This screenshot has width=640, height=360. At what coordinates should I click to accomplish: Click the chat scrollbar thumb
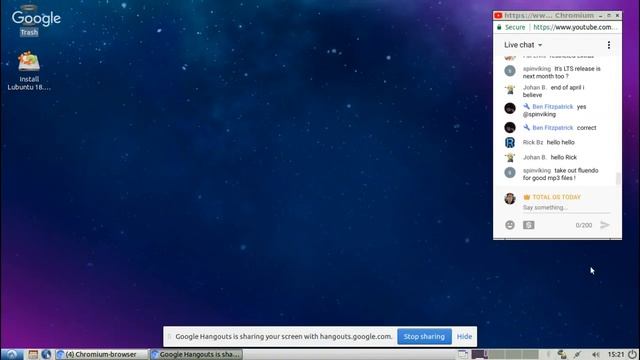(x=618, y=178)
